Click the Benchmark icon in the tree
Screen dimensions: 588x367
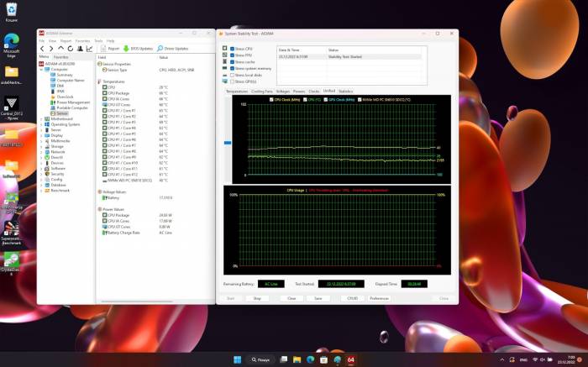[x=47, y=191]
